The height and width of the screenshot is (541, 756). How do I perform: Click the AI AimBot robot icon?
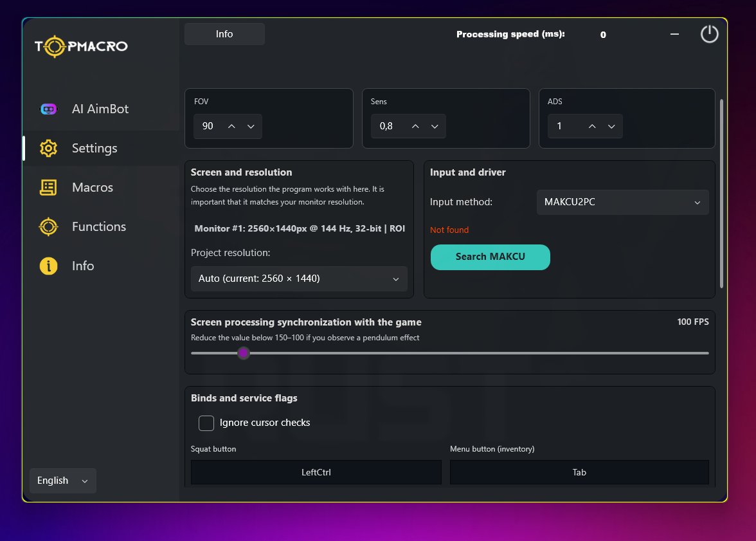pos(48,109)
